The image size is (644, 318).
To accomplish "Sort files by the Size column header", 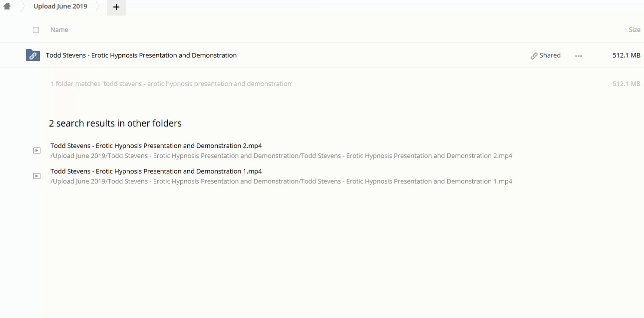I will tap(634, 30).
